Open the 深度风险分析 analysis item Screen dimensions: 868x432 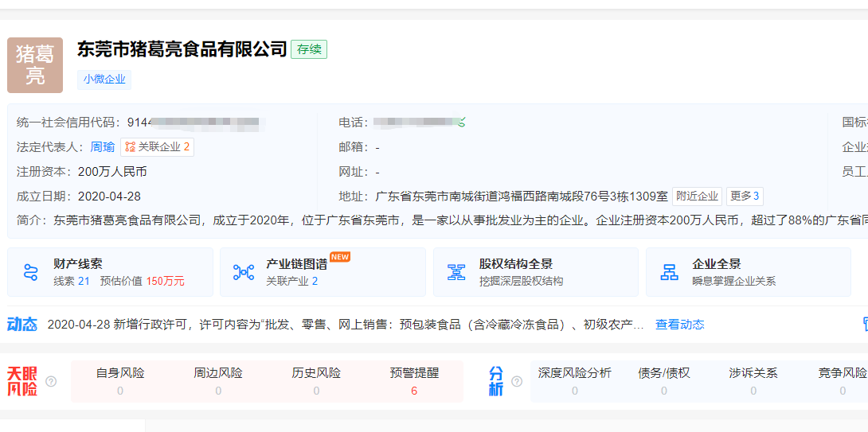574,381
